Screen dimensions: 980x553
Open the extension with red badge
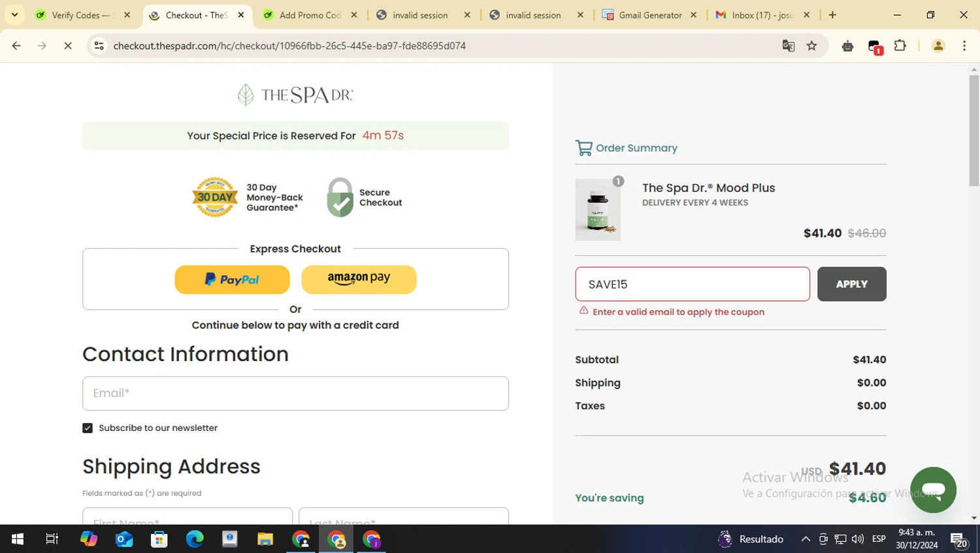coord(875,46)
